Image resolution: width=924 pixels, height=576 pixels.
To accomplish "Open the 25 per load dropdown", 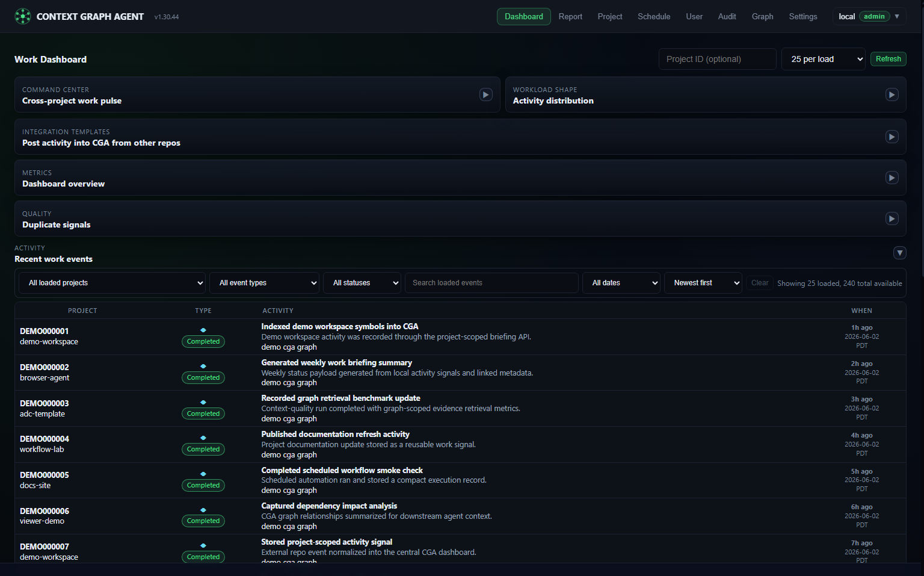I will point(824,59).
